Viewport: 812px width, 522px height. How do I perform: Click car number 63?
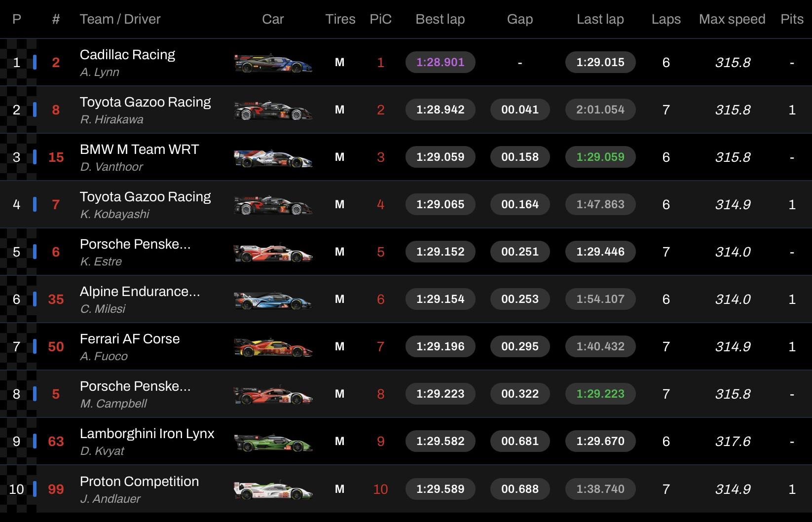coord(56,441)
